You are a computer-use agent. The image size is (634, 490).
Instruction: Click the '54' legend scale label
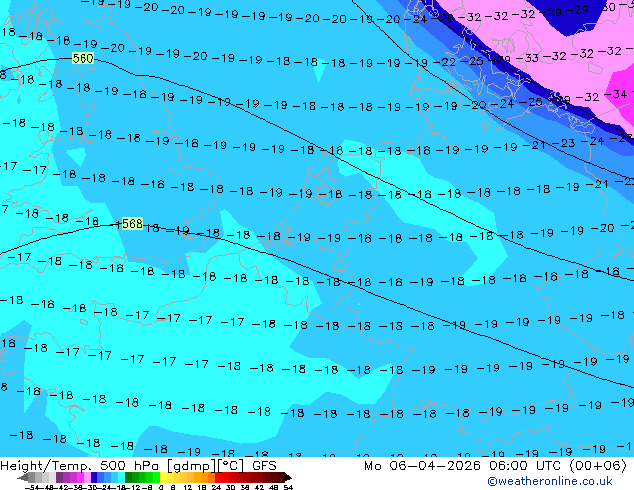coord(288,487)
